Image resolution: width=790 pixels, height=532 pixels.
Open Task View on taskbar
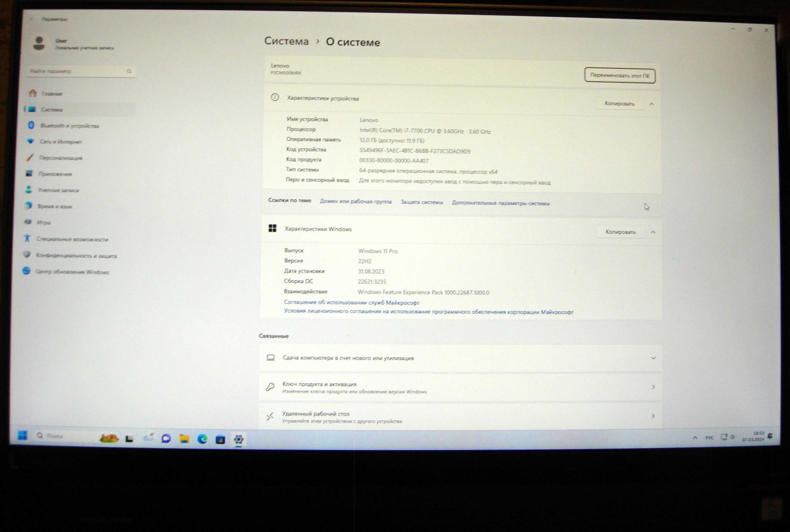tap(129, 439)
